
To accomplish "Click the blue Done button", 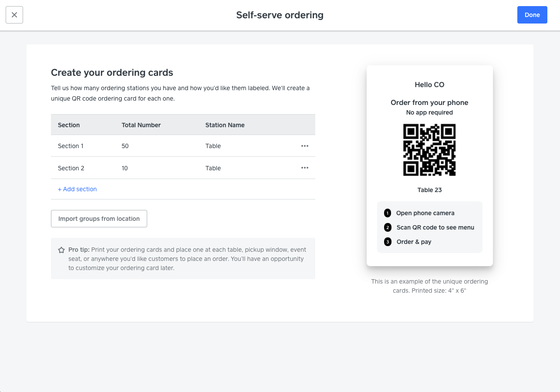I will click(x=532, y=15).
